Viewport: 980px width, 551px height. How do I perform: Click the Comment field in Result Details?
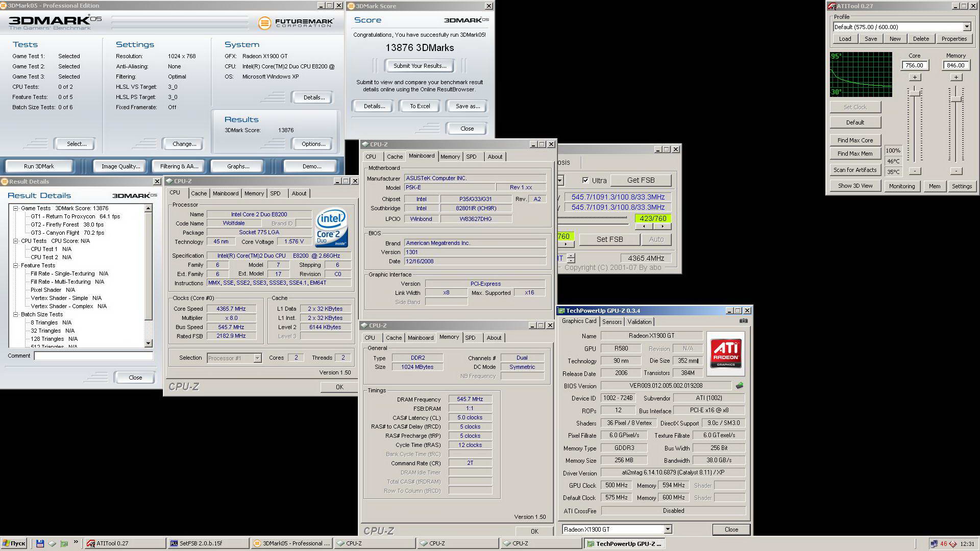(x=93, y=356)
